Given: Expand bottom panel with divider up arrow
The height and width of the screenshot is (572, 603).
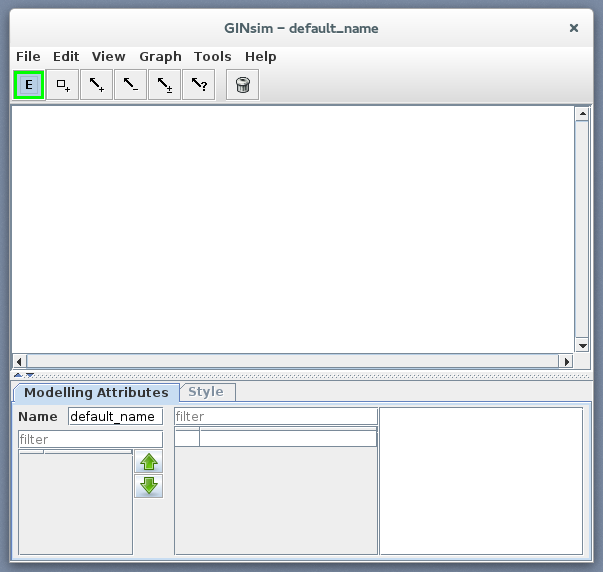Looking at the screenshot, I should pos(18,375).
